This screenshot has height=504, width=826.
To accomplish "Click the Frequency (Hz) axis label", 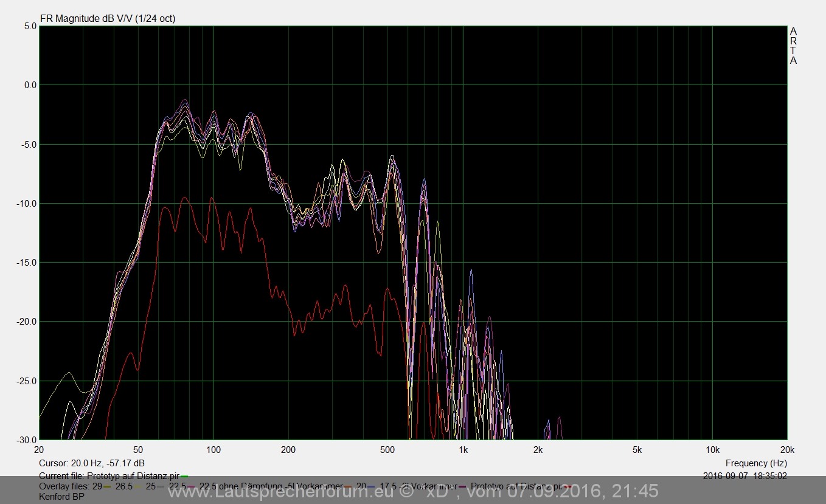I will coord(756,463).
